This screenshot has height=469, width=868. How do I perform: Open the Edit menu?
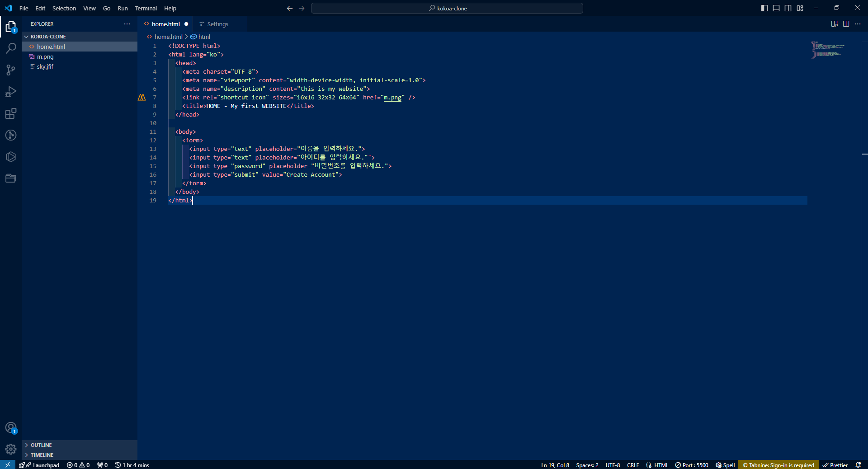[x=40, y=8]
